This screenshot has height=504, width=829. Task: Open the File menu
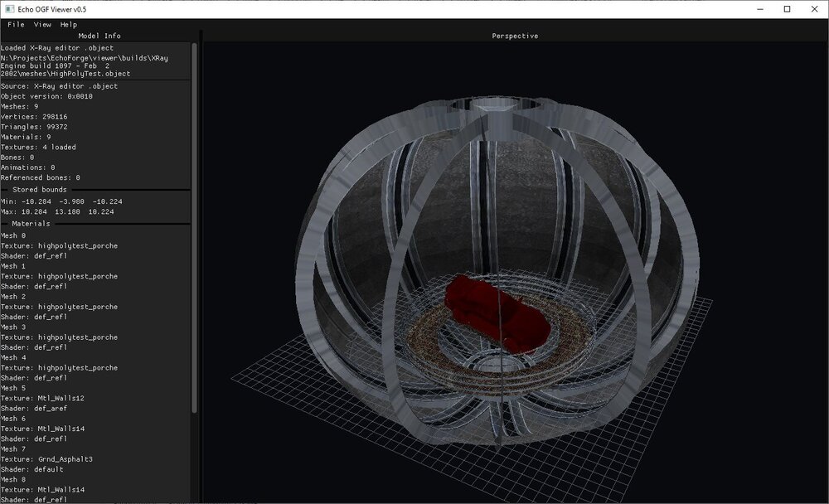click(x=16, y=24)
